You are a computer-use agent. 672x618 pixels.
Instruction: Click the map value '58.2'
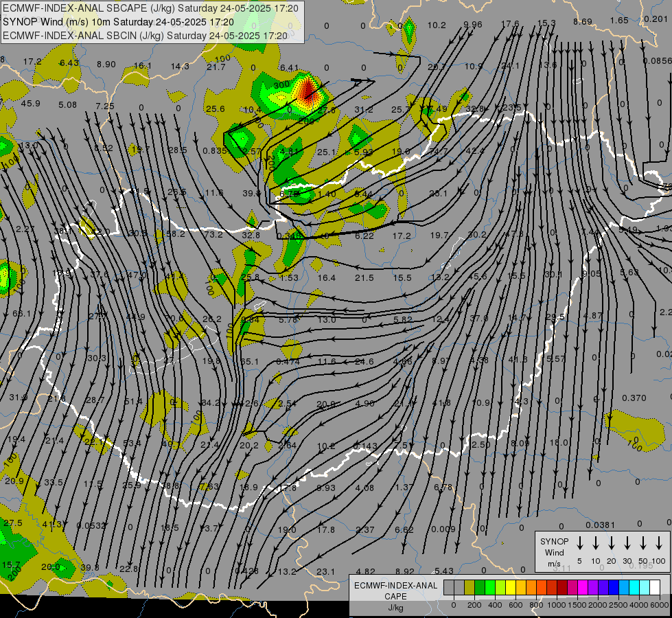[176, 234]
